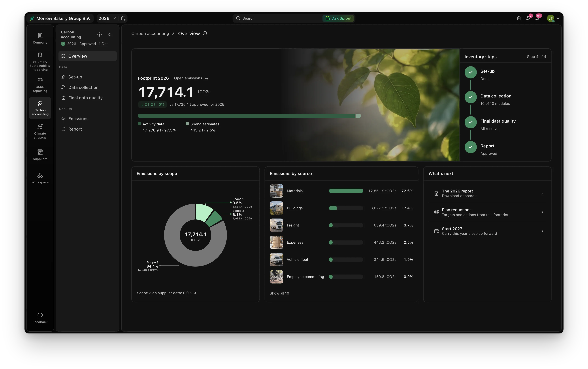Image resolution: width=588 pixels, height=369 pixels.
Task: Click the footprint activity data progress bar
Action: click(247, 116)
